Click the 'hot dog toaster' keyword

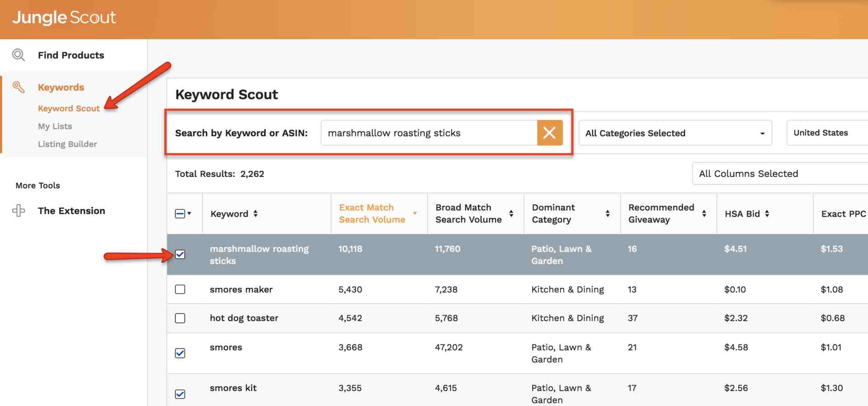point(244,318)
